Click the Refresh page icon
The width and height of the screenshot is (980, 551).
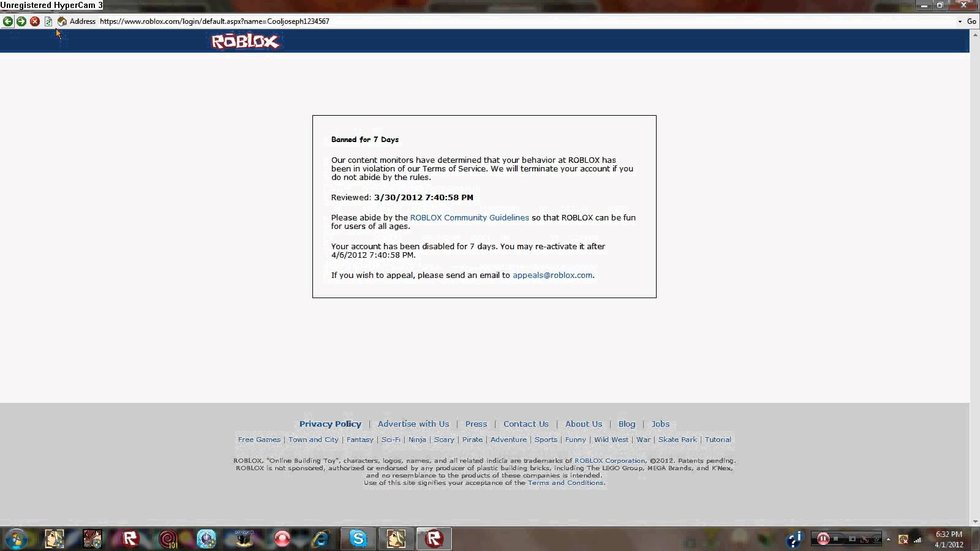point(48,21)
